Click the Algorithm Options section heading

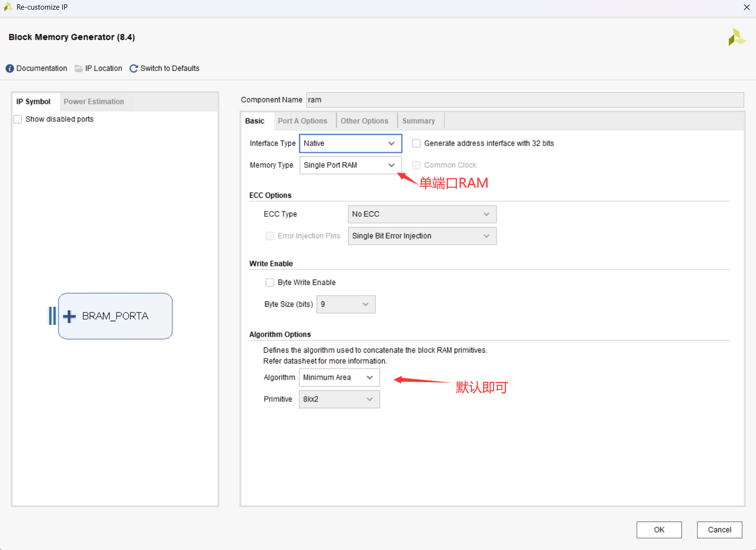pyautogui.click(x=280, y=335)
